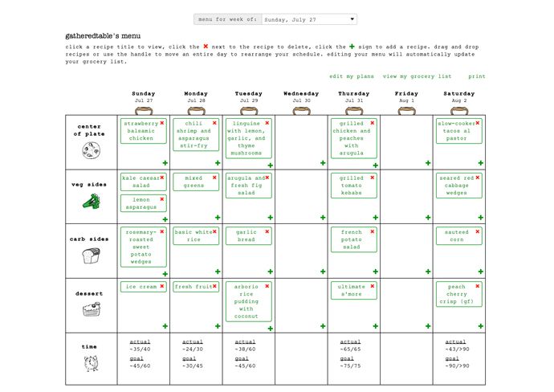554x392 pixels.
Task: Click the Wednesday day move handle
Action: click(301, 111)
